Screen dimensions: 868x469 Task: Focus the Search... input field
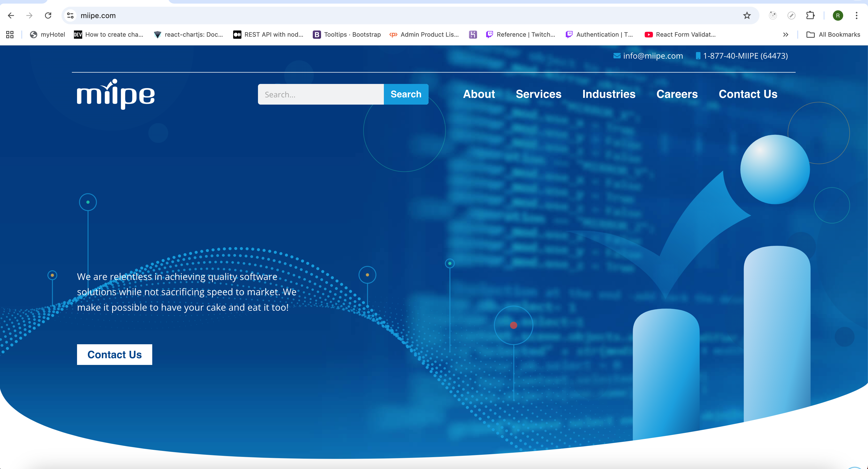pyautogui.click(x=321, y=94)
